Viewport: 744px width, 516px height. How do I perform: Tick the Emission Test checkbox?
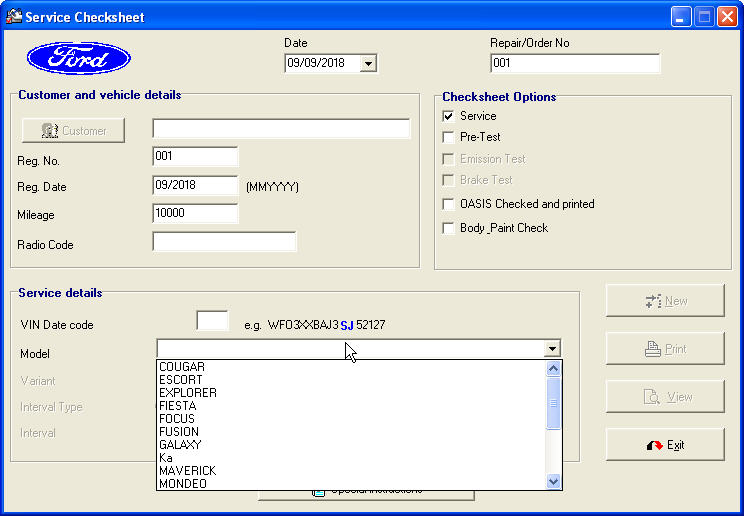tap(448, 159)
